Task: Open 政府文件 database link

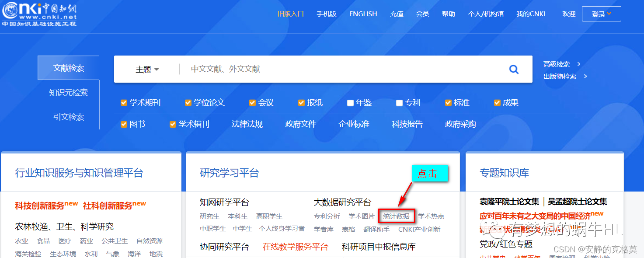Action: 301,124
